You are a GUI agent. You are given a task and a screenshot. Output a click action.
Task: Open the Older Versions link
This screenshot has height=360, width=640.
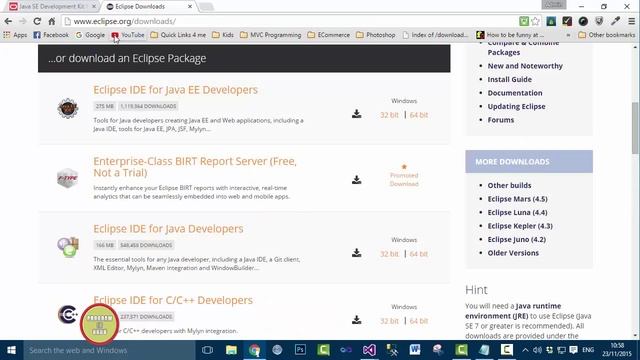pos(513,253)
